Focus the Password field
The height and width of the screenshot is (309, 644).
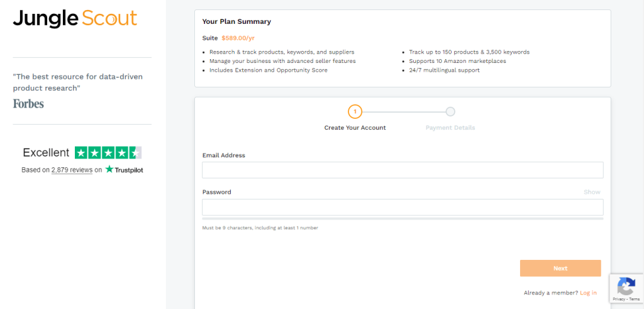(x=402, y=207)
